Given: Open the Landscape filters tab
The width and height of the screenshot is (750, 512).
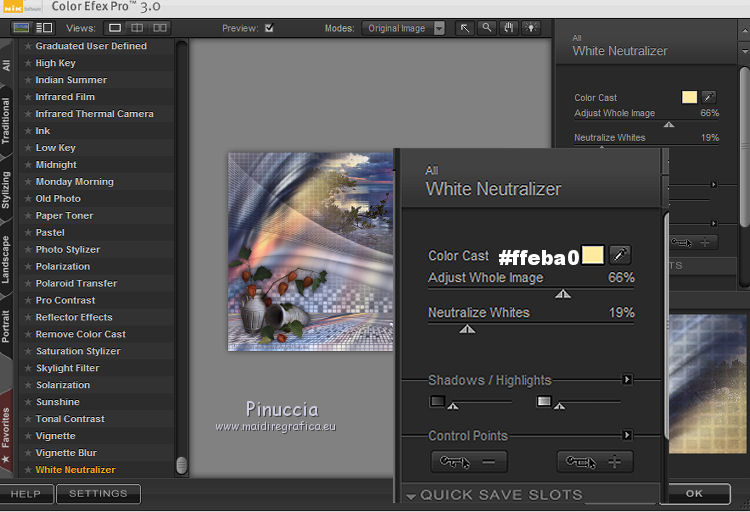Looking at the screenshot, I should 6,259.
